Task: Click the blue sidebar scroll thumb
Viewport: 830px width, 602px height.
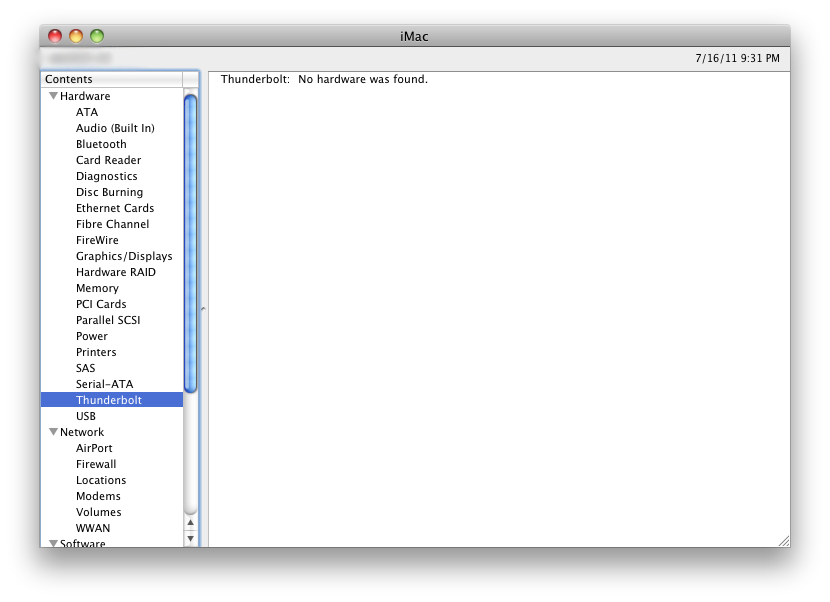Action: click(x=191, y=244)
